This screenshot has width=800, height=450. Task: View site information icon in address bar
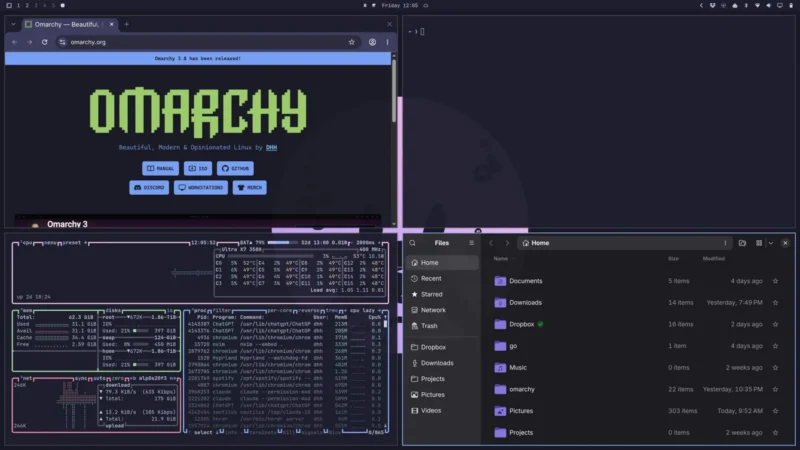(62, 42)
